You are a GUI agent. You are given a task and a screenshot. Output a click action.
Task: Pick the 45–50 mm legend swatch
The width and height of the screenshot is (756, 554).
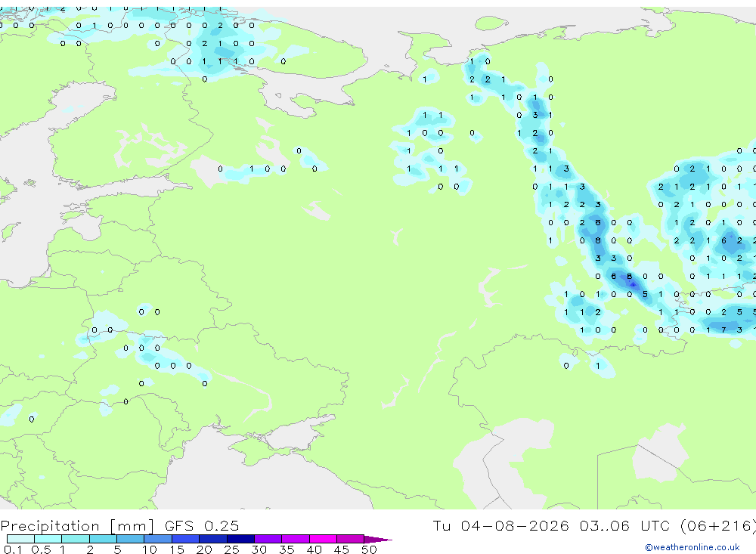pos(350,539)
